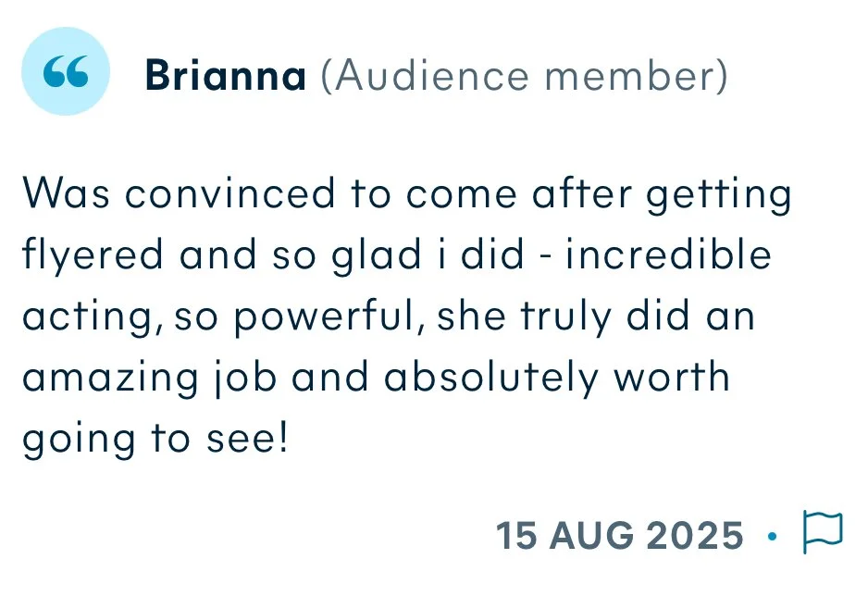Click the blue quotation mark icon
Screen dimensions: 868x596
click(x=66, y=71)
